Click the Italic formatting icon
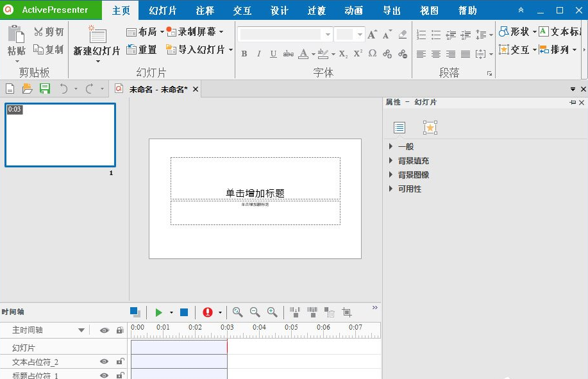The width and height of the screenshot is (588, 379). 259,54
